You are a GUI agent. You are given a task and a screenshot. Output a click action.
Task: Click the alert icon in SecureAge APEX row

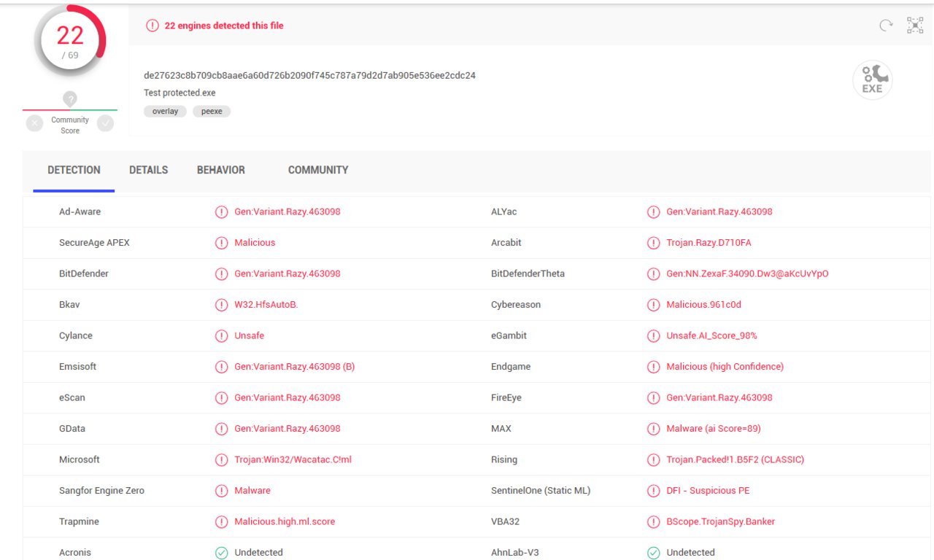pos(221,243)
